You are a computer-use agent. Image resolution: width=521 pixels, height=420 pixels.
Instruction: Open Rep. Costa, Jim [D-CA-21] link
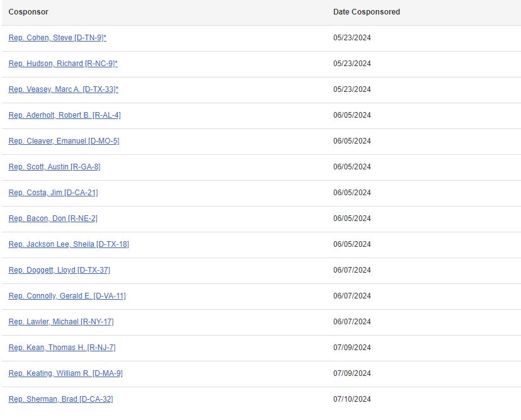[53, 193]
